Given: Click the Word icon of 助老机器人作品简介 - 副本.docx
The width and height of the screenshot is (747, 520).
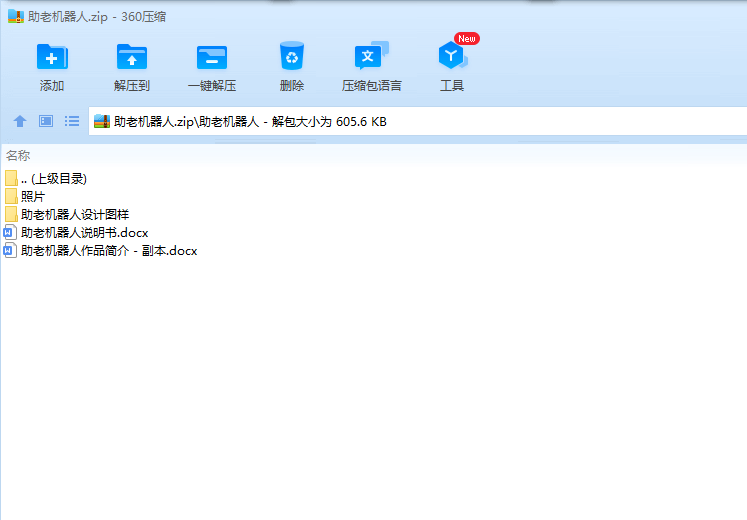Looking at the screenshot, I should 10,250.
